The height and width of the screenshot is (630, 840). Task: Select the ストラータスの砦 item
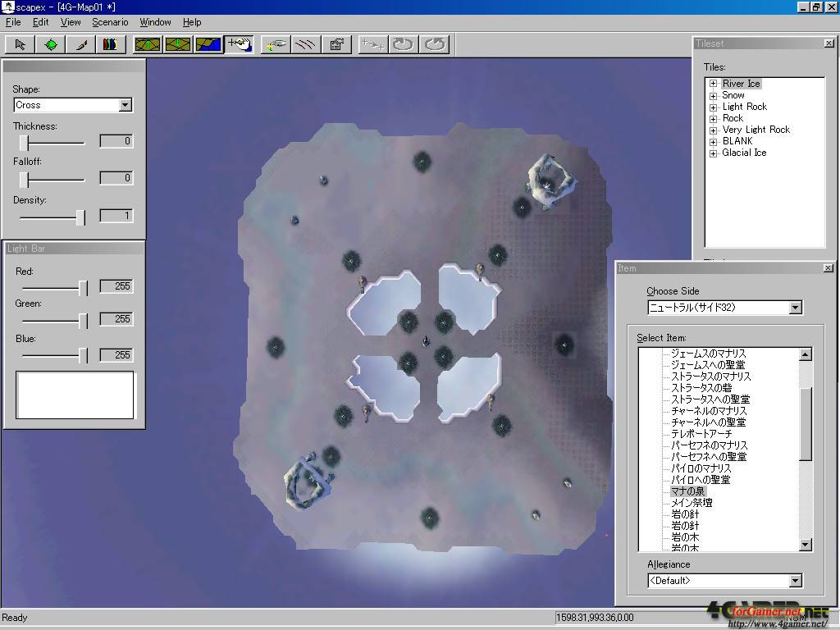pyautogui.click(x=701, y=387)
